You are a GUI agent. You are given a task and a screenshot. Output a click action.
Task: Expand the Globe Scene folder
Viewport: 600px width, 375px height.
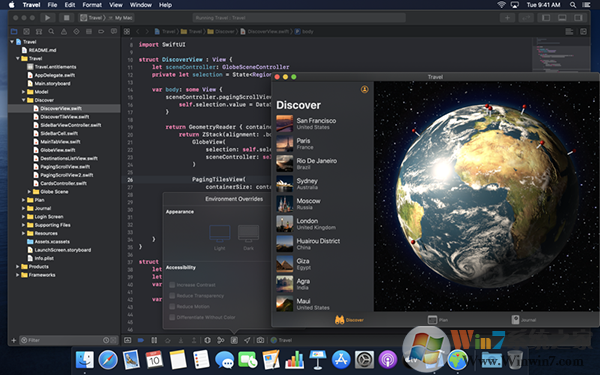coord(29,192)
